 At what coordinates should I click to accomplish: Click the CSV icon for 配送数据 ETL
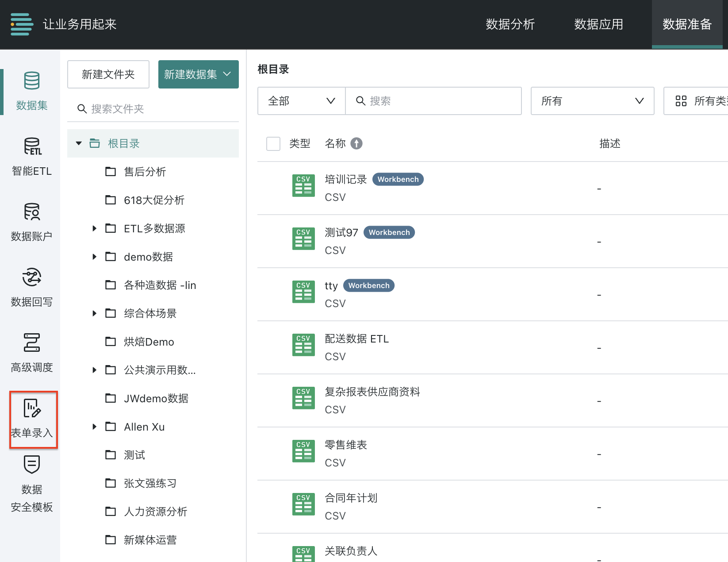303,345
